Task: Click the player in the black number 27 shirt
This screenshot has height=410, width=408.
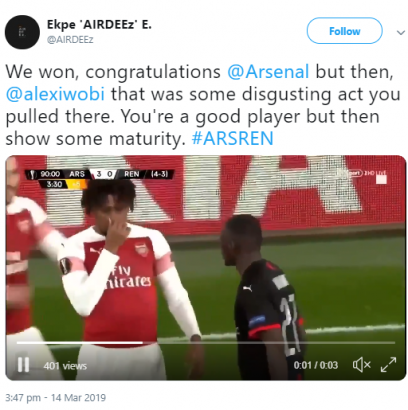Action: pos(263,297)
